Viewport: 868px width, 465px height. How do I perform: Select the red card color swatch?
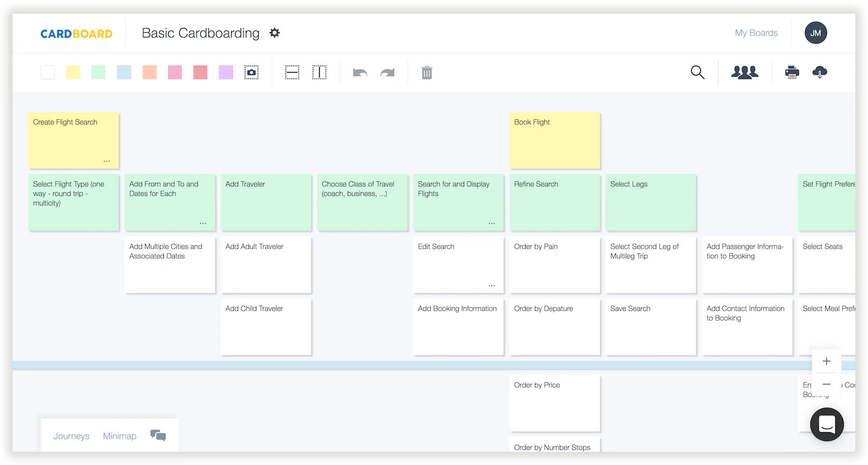(200, 72)
